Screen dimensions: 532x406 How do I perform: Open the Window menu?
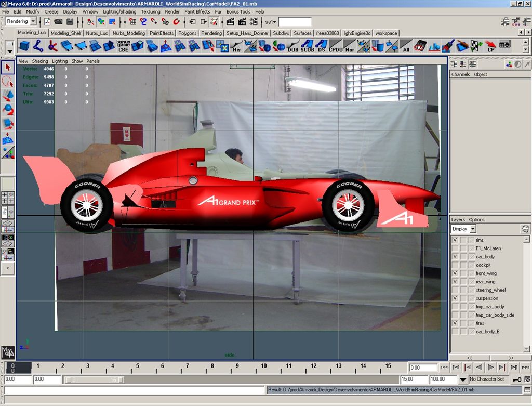[x=90, y=11]
